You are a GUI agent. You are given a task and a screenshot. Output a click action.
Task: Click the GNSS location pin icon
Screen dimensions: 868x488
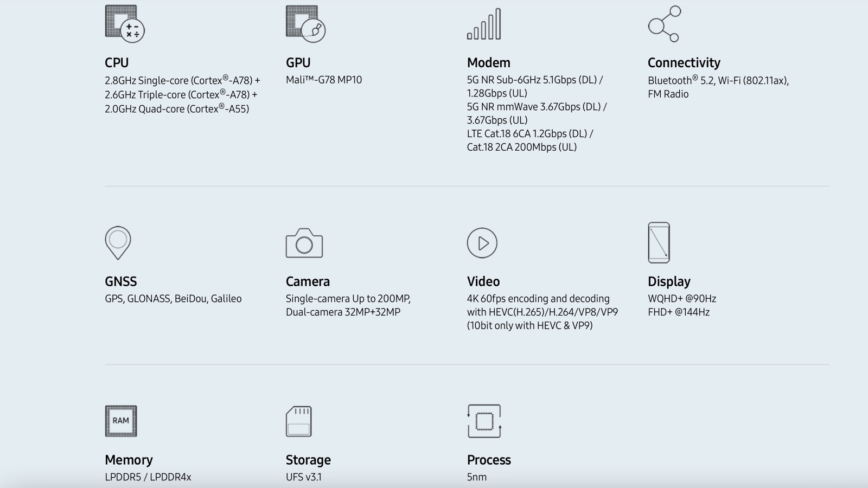pos(118,242)
